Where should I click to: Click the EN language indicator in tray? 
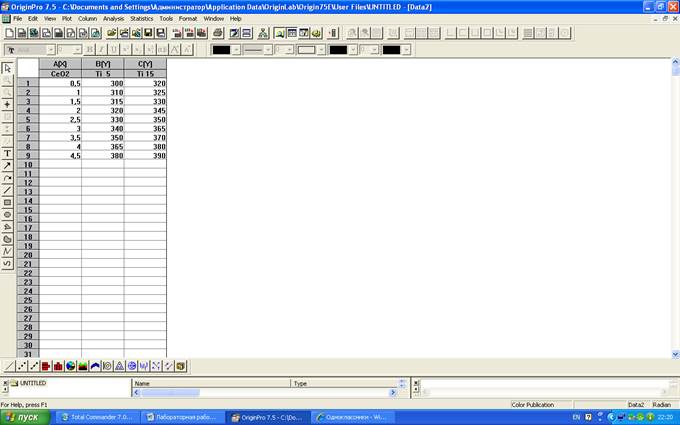pyautogui.click(x=576, y=417)
